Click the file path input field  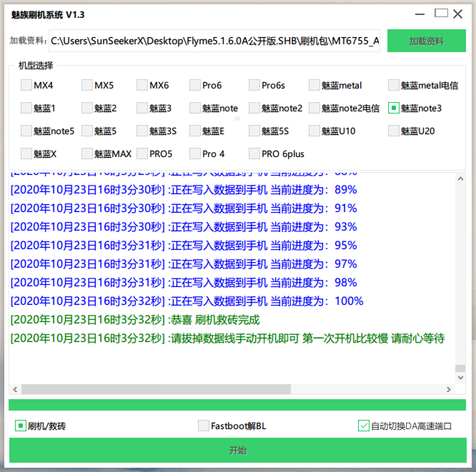(214, 41)
